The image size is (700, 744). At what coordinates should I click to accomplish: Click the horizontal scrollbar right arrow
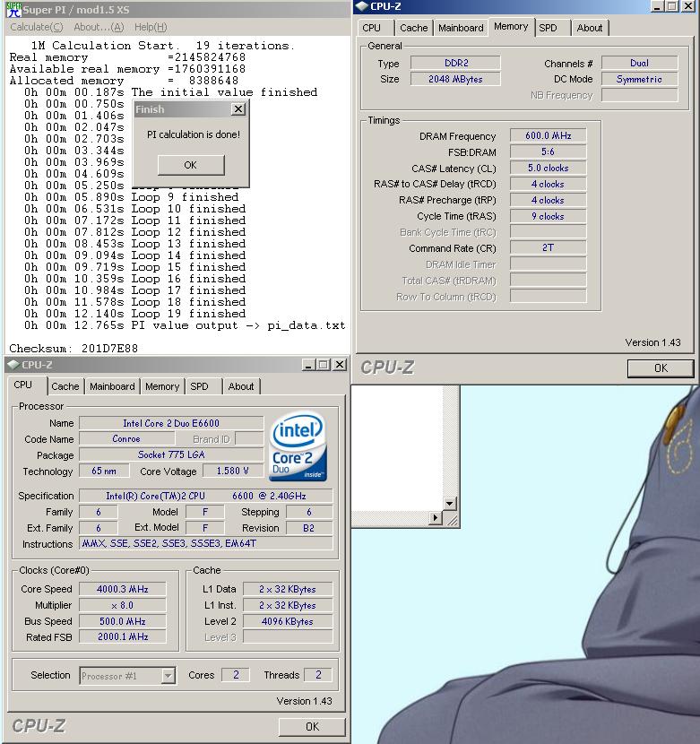pos(435,518)
